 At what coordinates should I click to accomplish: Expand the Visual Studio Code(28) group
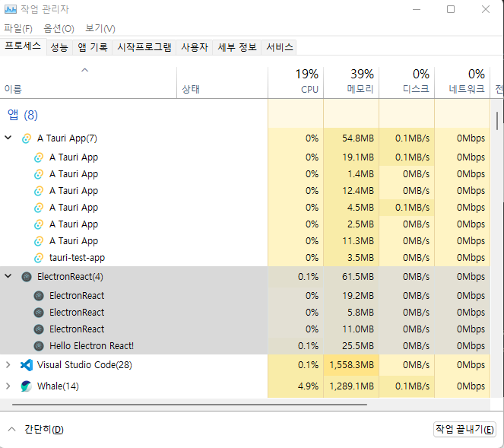tap(8, 364)
